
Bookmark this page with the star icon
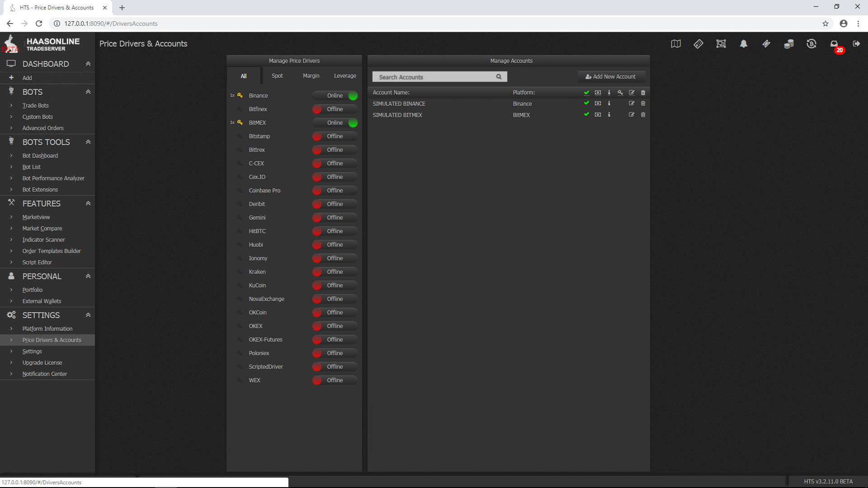pos(826,23)
